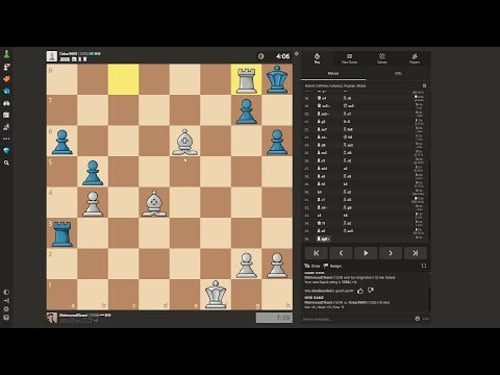The height and width of the screenshot is (375, 500).
Task: Offer a Draw
Action: click(312, 266)
